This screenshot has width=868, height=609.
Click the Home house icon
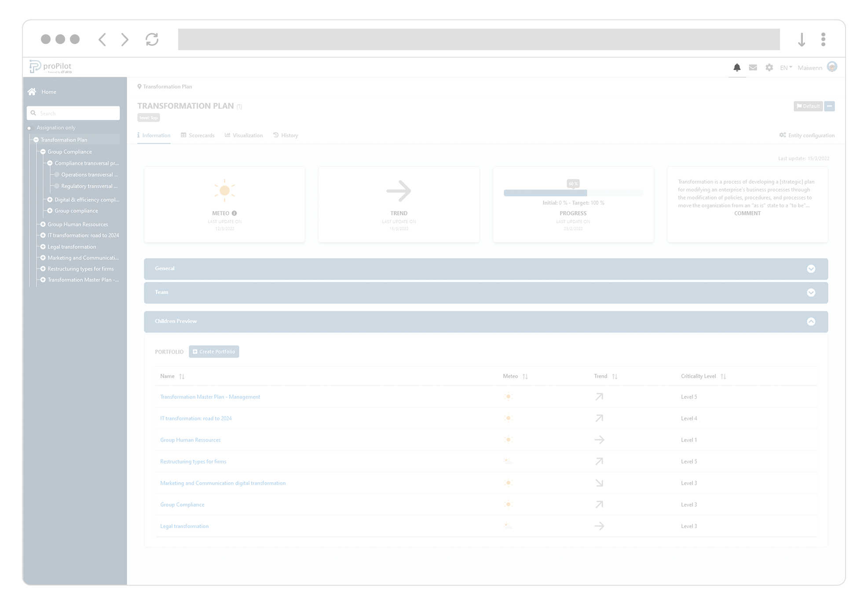pyautogui.click(x=32, y=92)
